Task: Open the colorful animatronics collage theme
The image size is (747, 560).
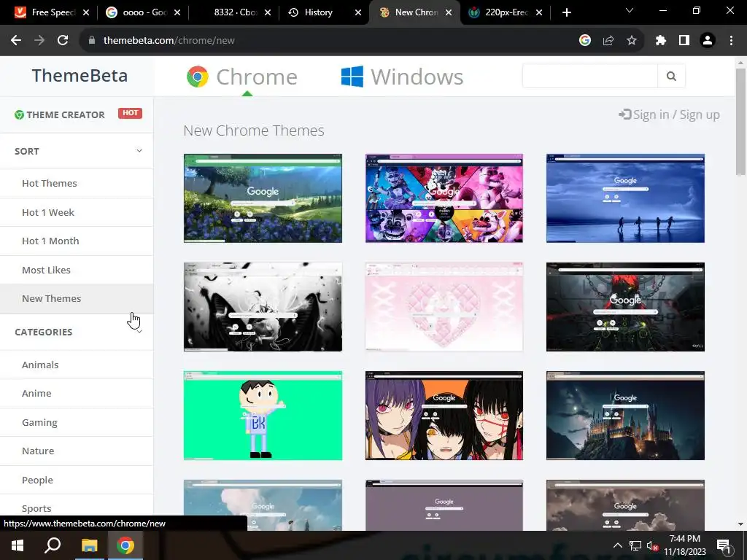Action: (x=444, y=198)
